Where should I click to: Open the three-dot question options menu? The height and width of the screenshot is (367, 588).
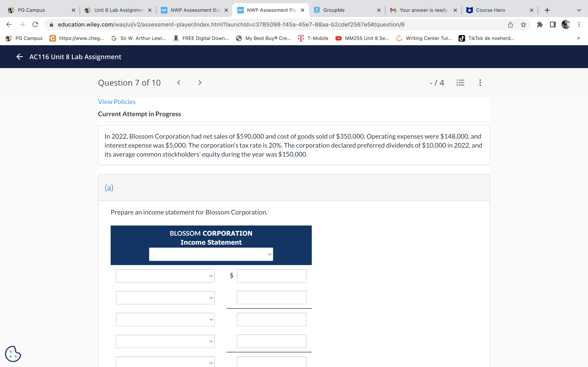[480, 83]
